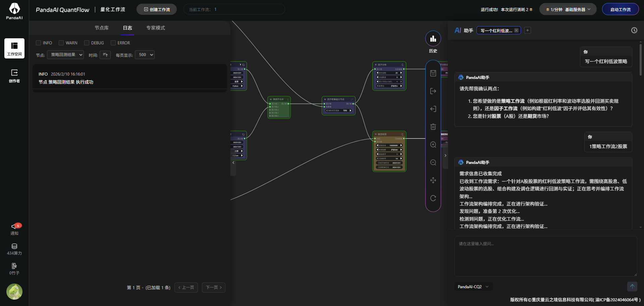Switch to the 专家模式 tab

156,28
